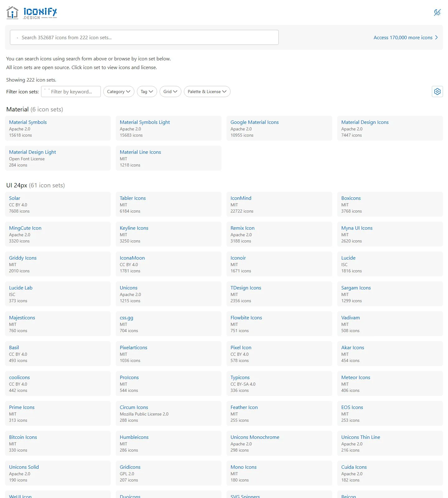
Task: Select the IconaMoon set
Action: 169,264
